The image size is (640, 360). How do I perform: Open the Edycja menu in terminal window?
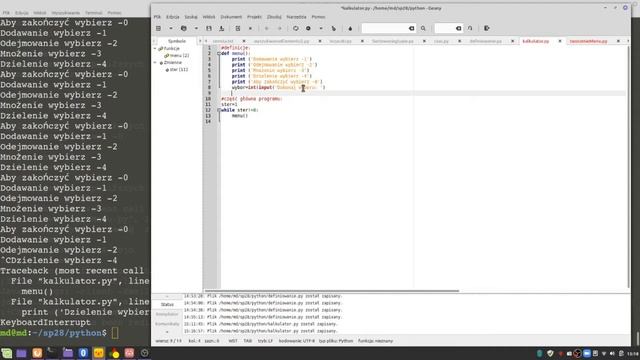click(x=22, y=13)
